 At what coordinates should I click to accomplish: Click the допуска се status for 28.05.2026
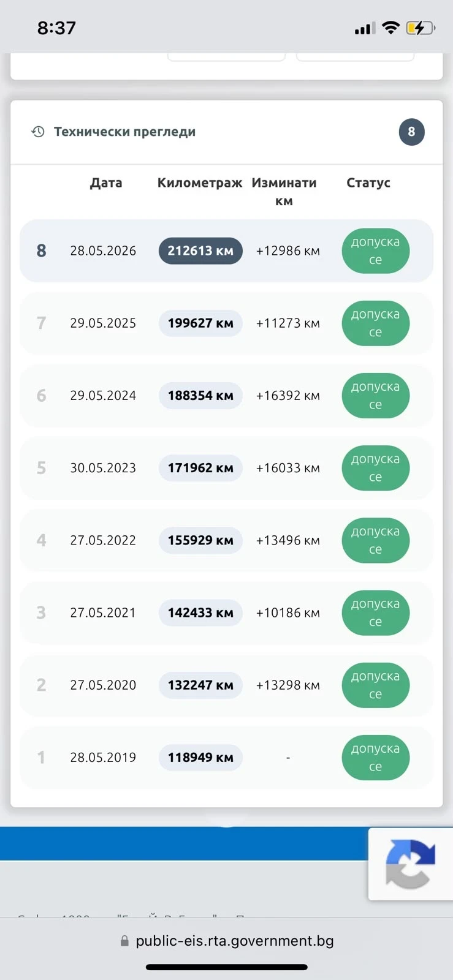[375, 251]
